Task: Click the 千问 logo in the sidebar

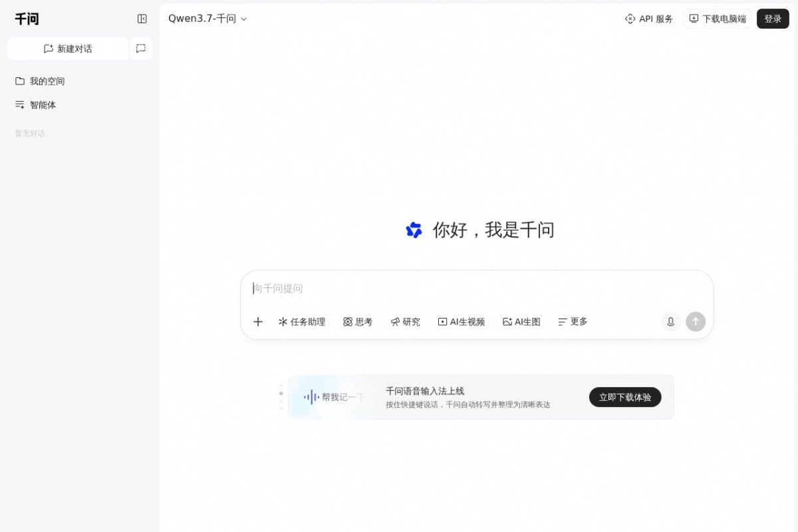Action: [x=27, y=19]
